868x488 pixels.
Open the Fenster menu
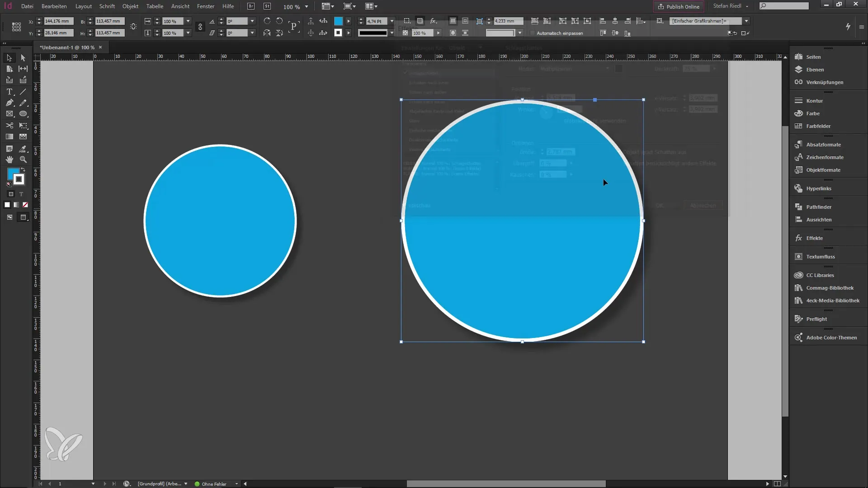coord(206,6)
